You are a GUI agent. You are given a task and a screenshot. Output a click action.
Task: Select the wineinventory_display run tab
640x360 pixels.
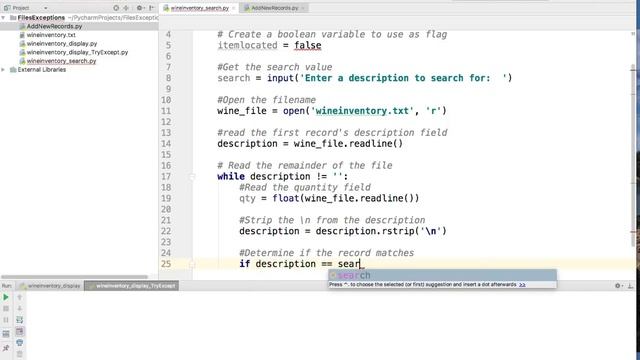coord(50,286)
